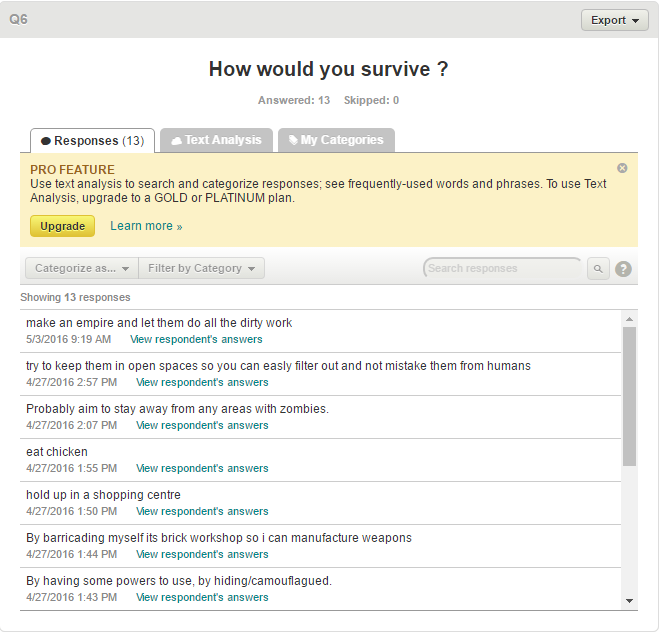Switch to the Responses (13) tab
This screenshot has width=659, height=634.
(x=92, y=141)
